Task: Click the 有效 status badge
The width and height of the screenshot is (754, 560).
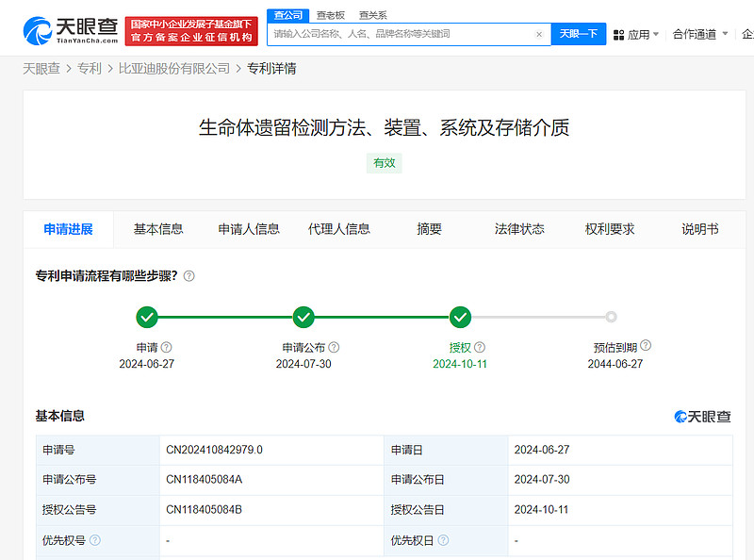Action: [385, 163]
